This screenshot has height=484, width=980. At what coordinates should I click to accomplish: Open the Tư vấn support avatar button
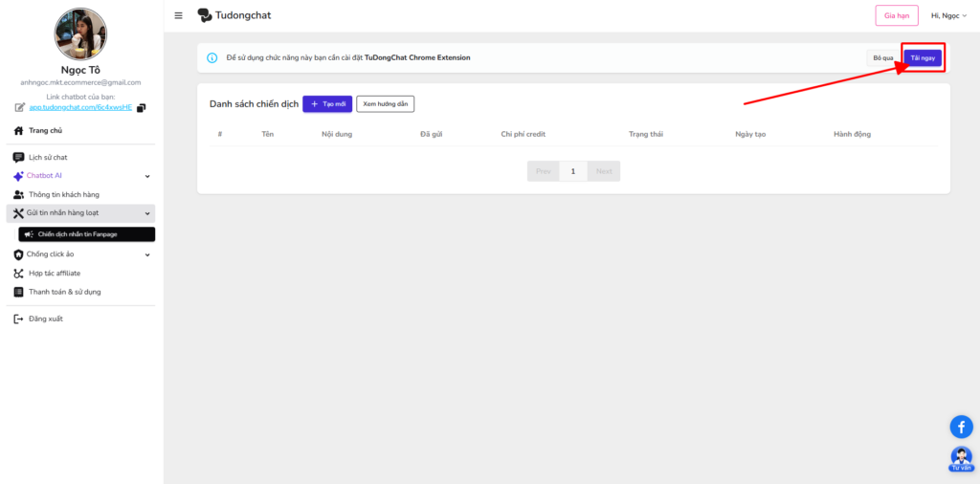coord(961,459)
